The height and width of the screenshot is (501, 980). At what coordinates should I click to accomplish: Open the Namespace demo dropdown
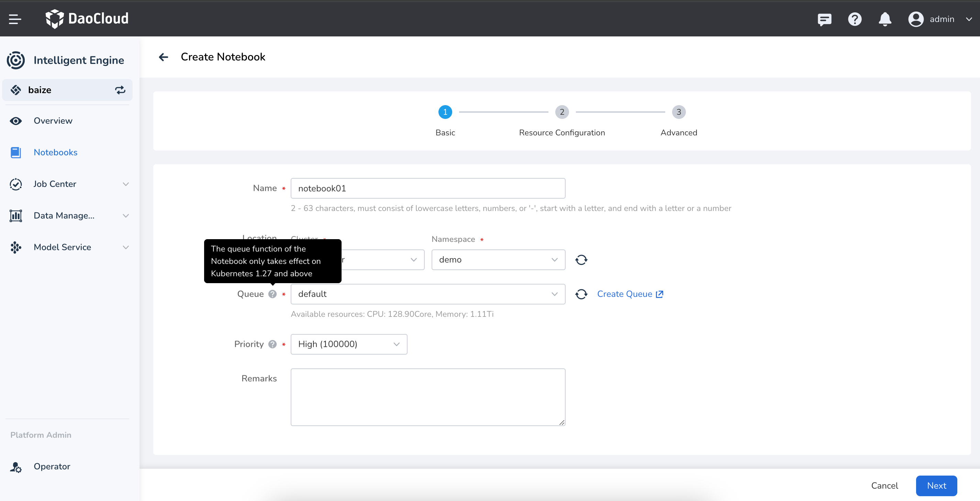(x=498, y=260)
